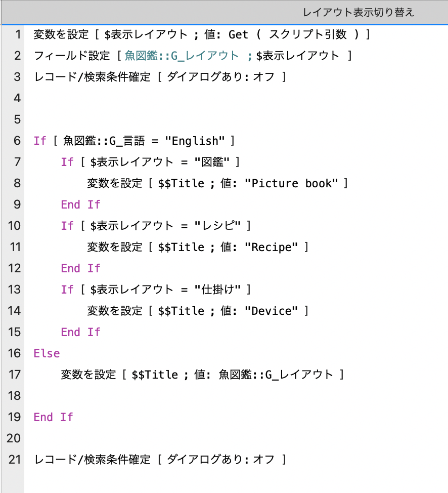Click the empty script line 5
The height and width of the screenshot is (493, 448).
[x=236, y=119]
